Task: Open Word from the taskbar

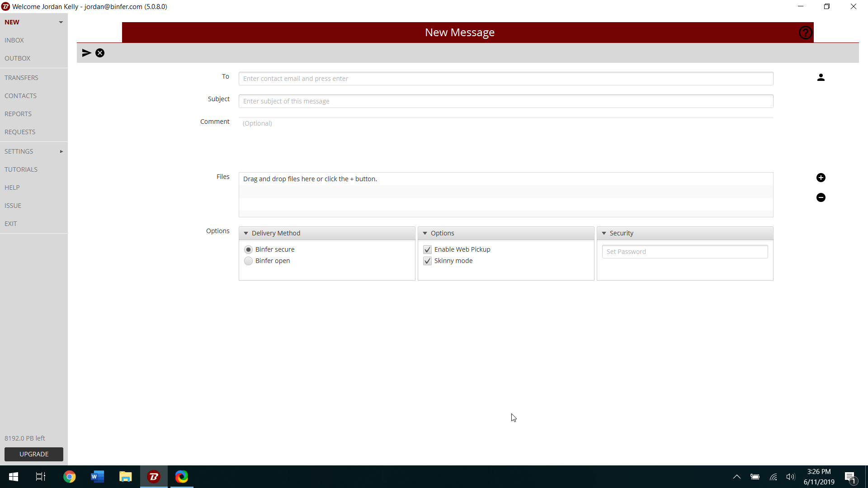Action: pos(97,477)
